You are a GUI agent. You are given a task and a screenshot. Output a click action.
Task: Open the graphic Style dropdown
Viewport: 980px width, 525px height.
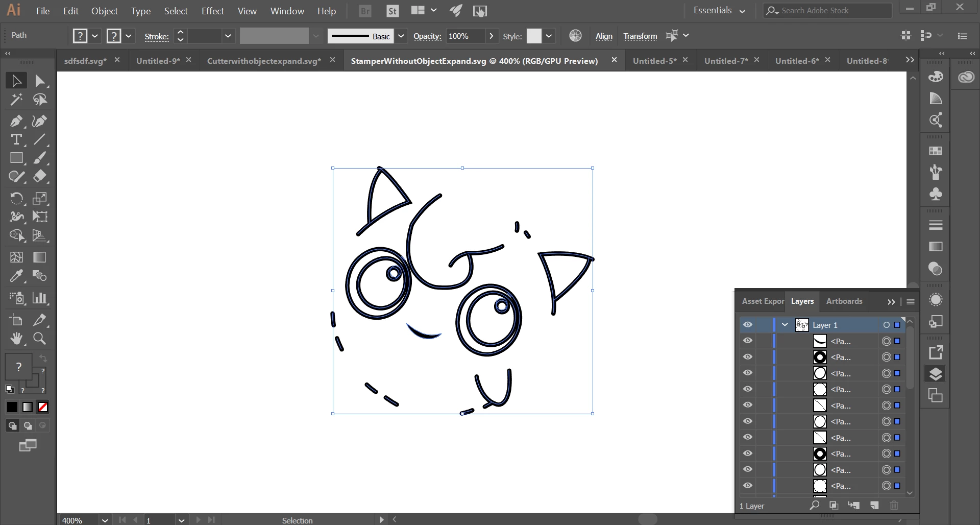tap(549, 36)
